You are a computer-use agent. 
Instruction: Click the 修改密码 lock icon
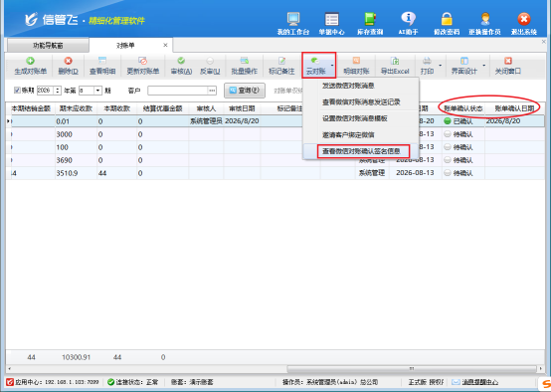coord(447,19)
